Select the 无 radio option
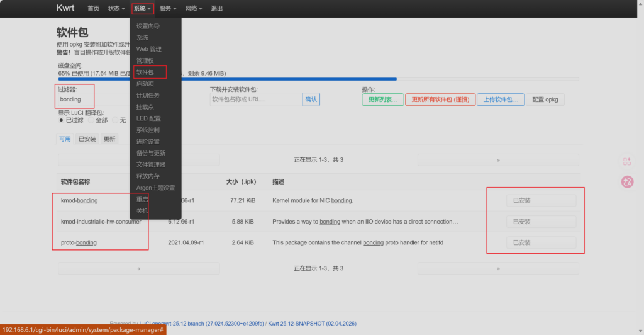Image resolution: width=644 pixels, height=335 pixels. coord(115,120)
